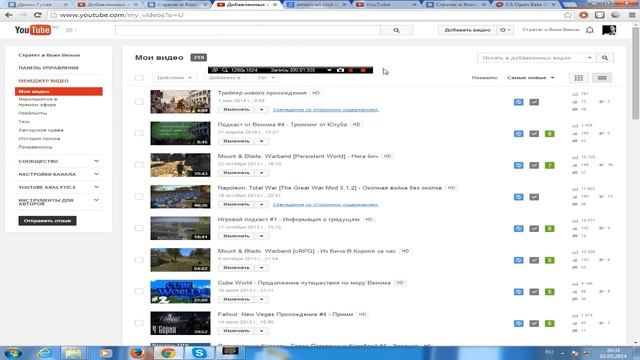Open the content match link under Napoleon
Image resolution: width=640 pixels, height=360 pixels.
click(x=325, y=204)
